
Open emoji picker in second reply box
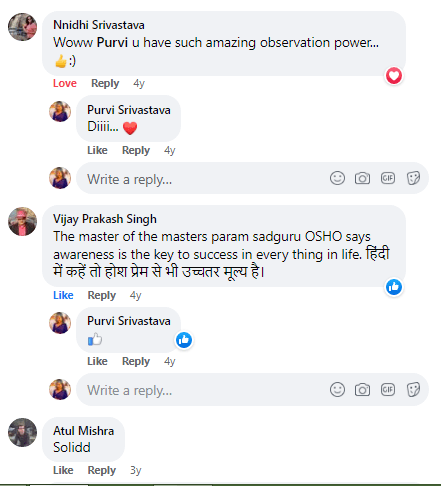(337, 389)
